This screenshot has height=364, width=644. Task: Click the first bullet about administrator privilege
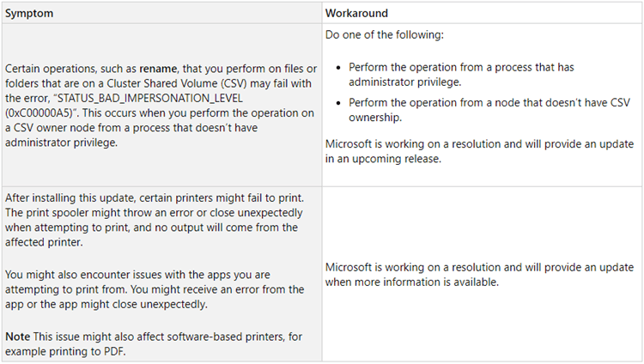coord(461,75)
